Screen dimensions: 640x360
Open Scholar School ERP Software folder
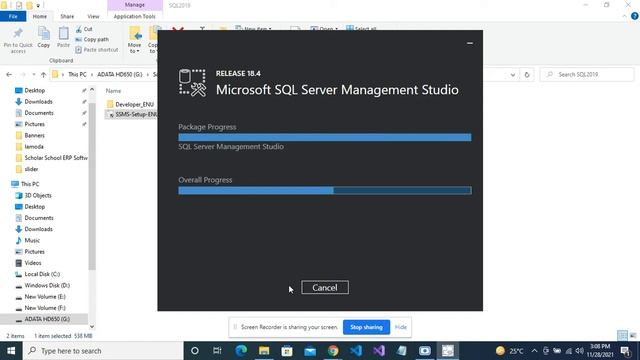(51, 158)
